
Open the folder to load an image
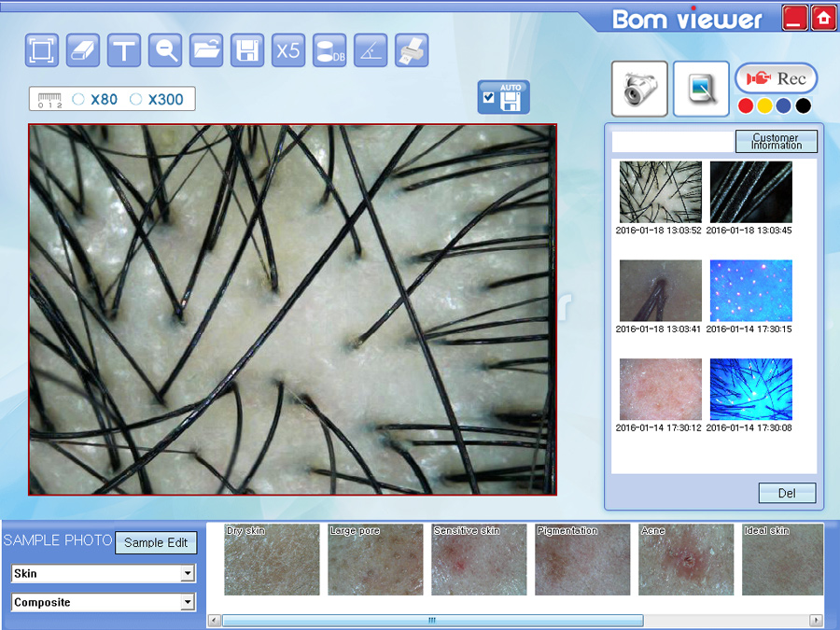tap(206, 50)
